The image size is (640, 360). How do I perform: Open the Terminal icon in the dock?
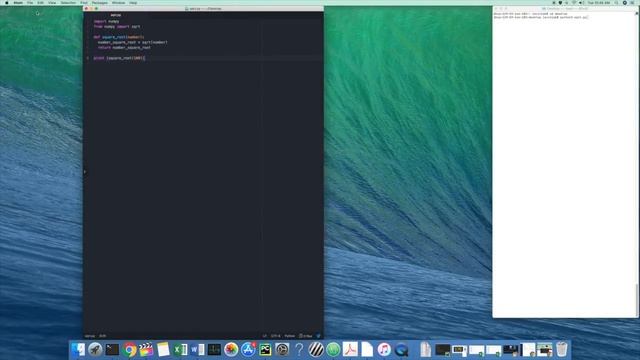pos(112,350)
